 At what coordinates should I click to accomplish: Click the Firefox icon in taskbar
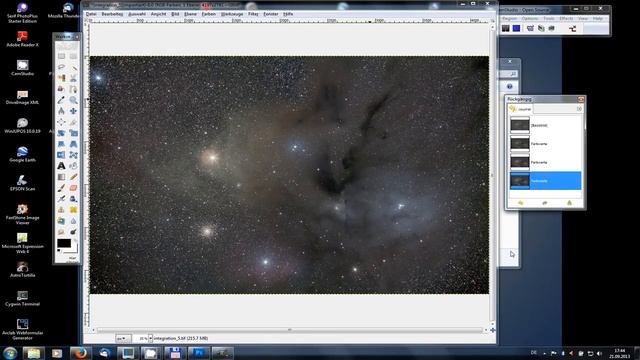click(80, 353)
